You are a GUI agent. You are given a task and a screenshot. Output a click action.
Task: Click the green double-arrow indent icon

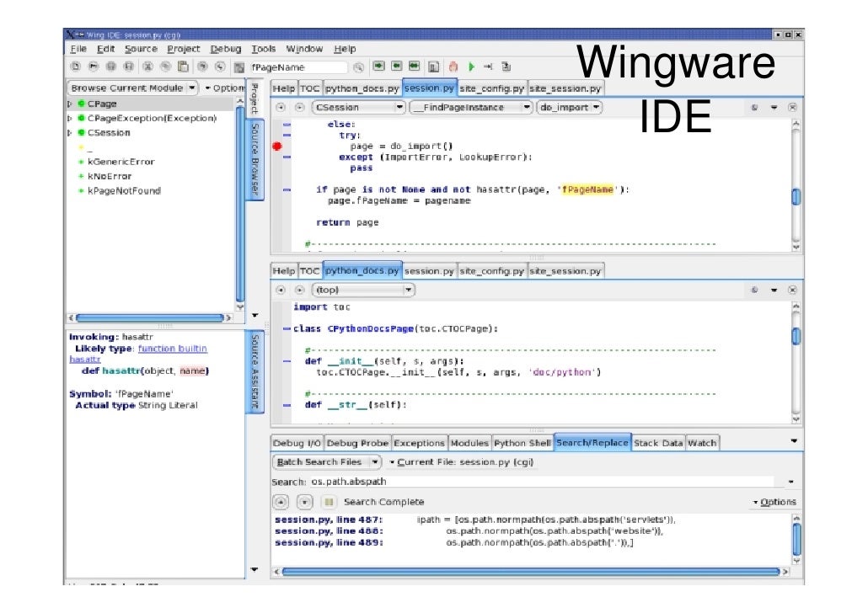(x=414, y=67)
